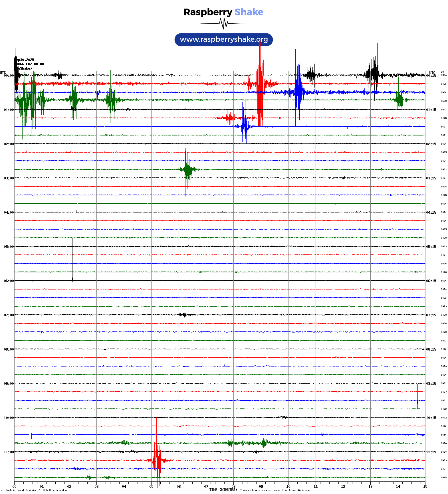Viewport: 448px width, 494px height.
Task: Click the 06:15 label on right axis
Action: [x=431, y=281]
